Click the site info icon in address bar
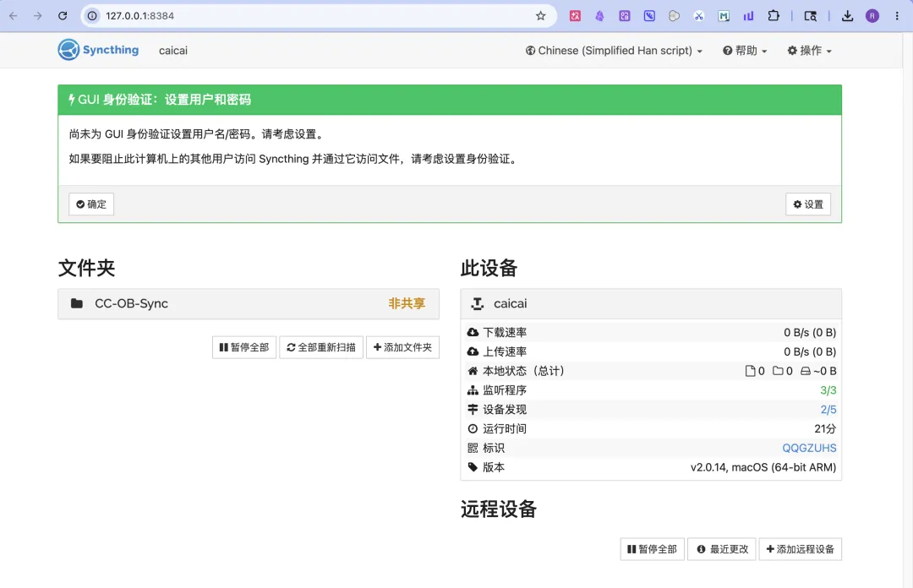 click(x=92, y=16)
